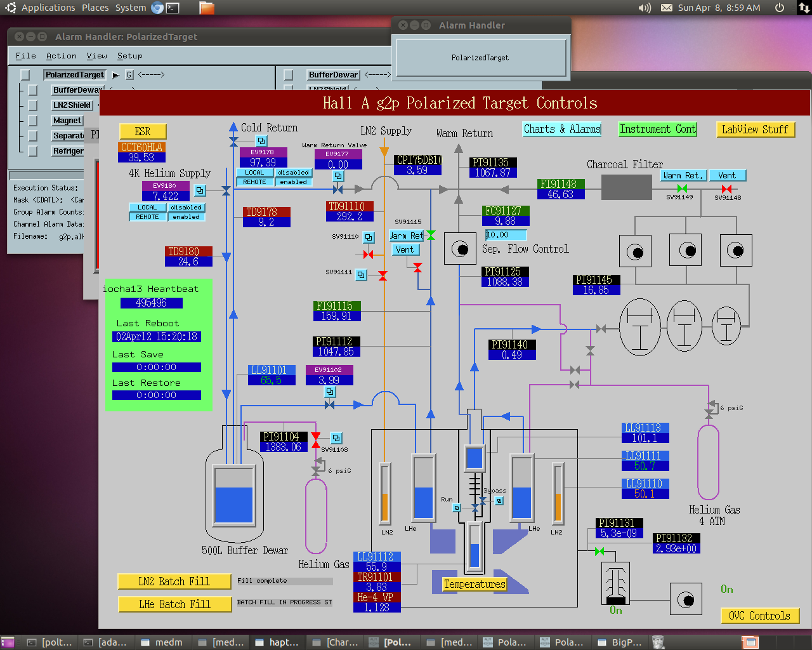Viewport: 812px width, 650px height.
Task: Open the View menu in Alarm Handler
Action: [x=96, y=56]
